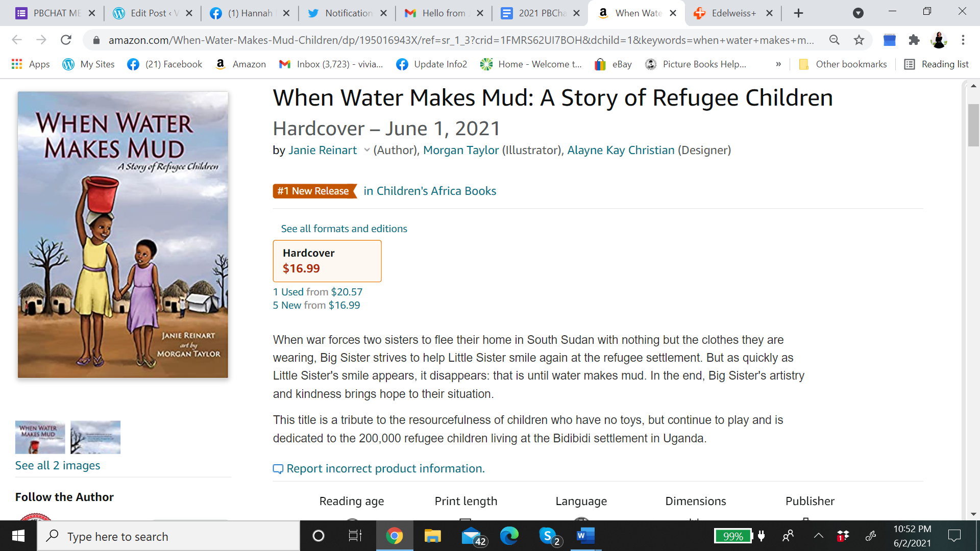Open the new tab plus button
Screen dimensions: 980x551
[799, 13]
